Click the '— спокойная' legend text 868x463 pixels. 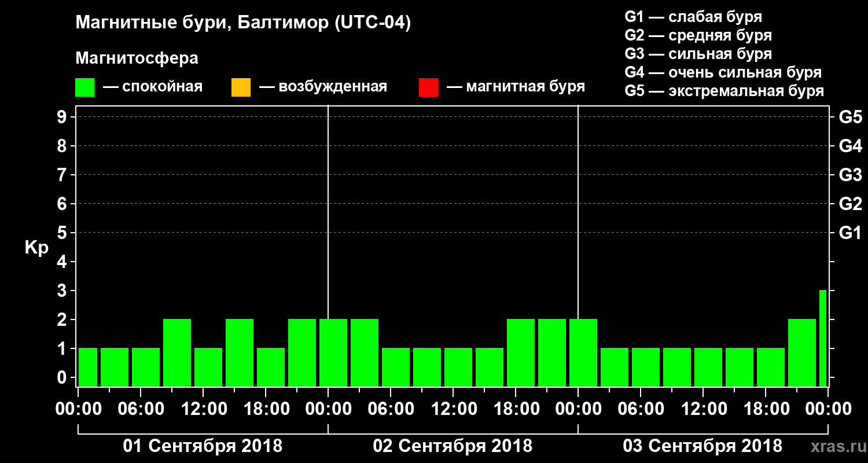tap(153, 87)
